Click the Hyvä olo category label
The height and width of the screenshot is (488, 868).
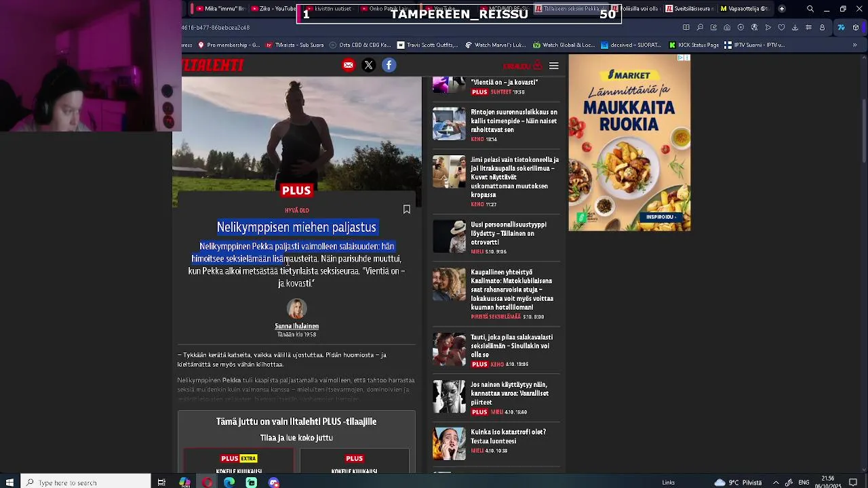pyautogui.click(x=296, y=210)
